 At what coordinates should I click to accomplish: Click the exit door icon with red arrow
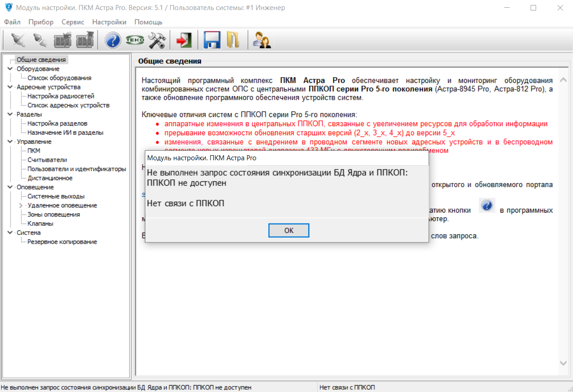point(184,40)
